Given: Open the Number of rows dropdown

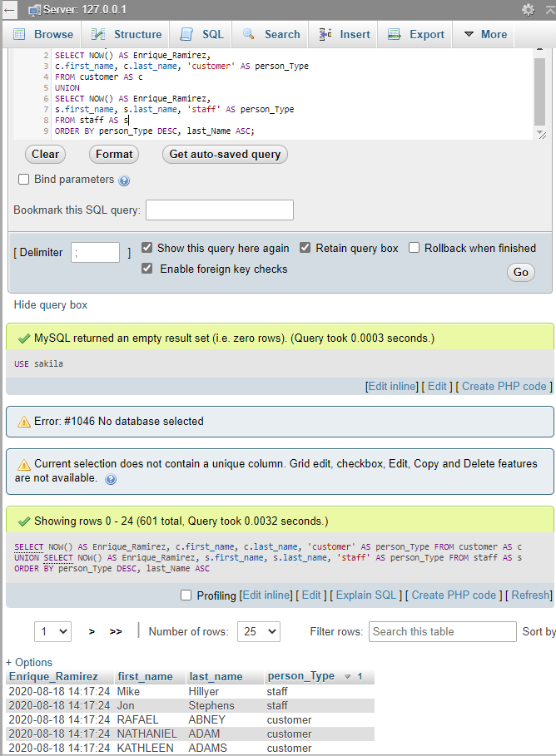Looking at the screenshot, I should coord(259,631).
